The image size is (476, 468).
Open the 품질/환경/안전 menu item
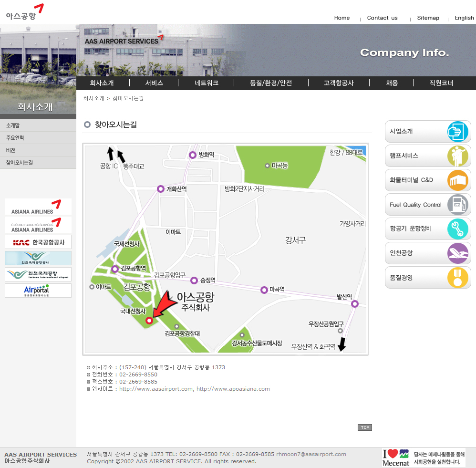(271, 83)
